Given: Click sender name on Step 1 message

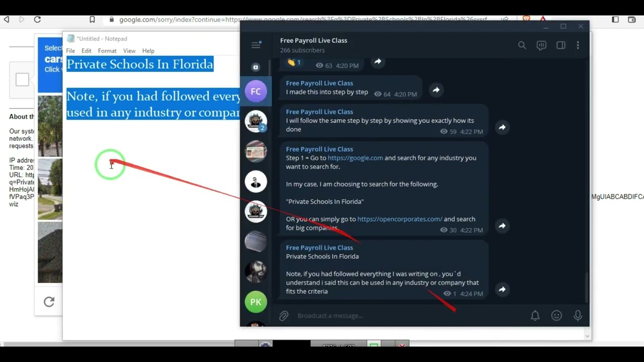Looking at the screenshot, I should (x=319, y=149).
